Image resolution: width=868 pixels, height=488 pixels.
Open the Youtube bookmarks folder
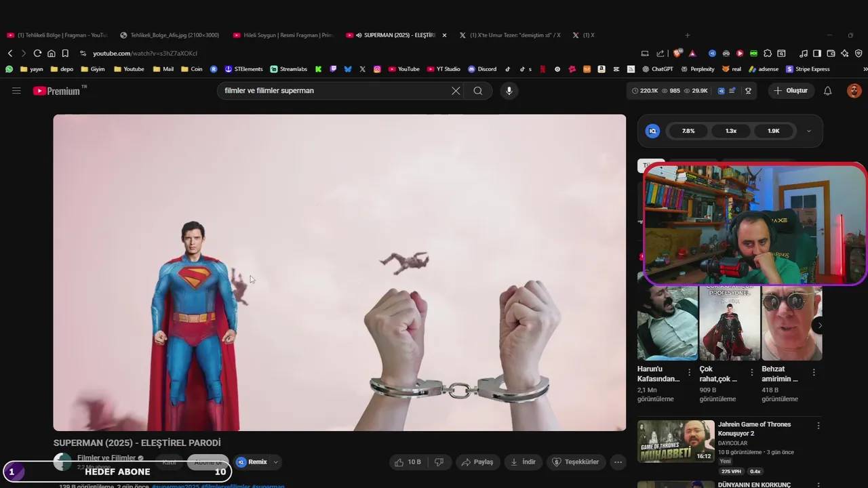point(129,69)
